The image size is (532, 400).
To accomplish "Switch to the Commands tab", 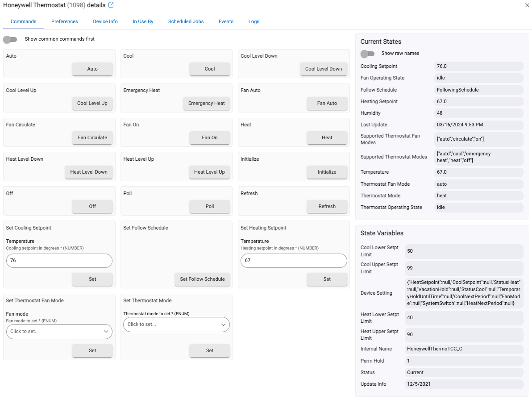I will pyautogui.click(x=23, y=21).
